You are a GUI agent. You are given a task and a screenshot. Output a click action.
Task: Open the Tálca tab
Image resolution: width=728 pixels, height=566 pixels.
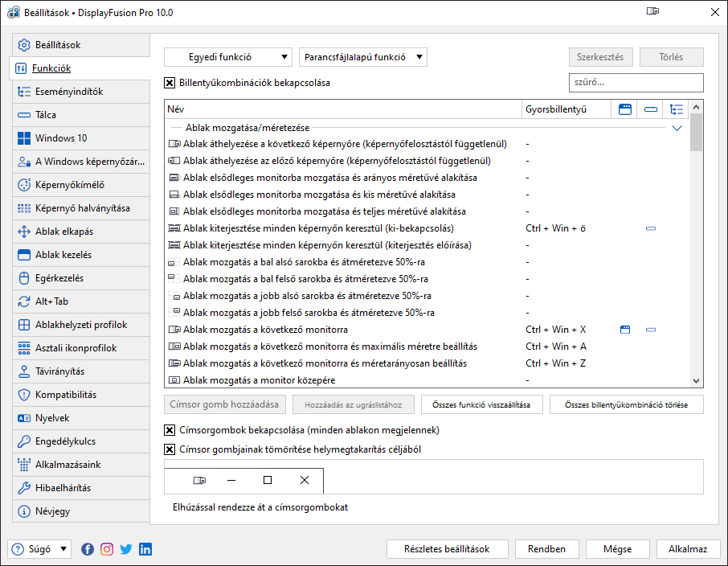coord(81,115)
